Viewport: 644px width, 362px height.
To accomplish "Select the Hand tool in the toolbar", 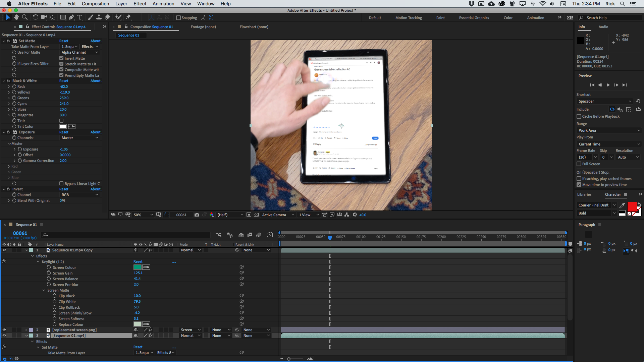I will (16, 17).
